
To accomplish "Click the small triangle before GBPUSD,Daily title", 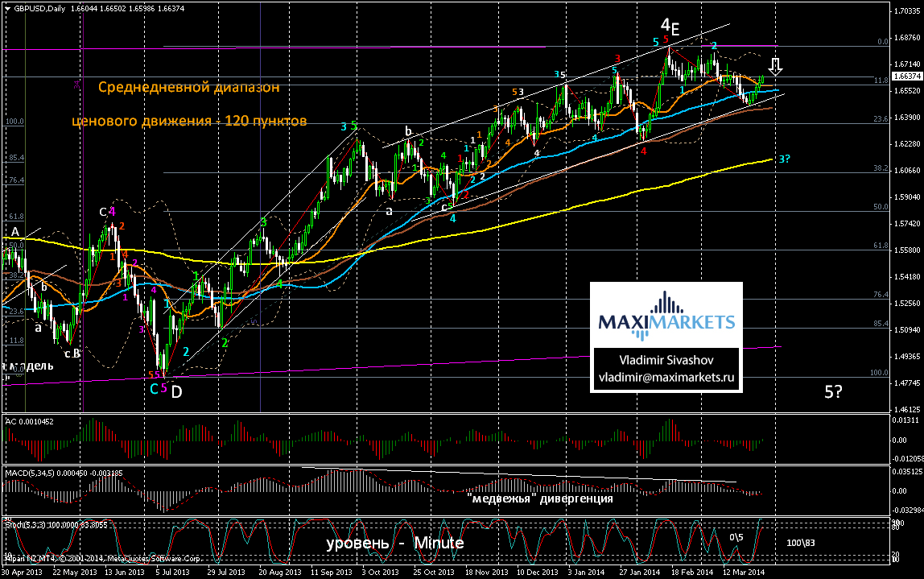I will (6, 8).
